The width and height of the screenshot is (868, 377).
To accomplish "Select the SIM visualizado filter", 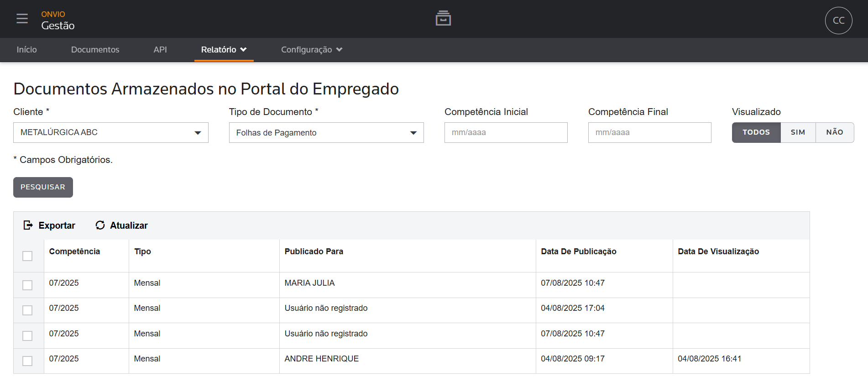I will tap(797, 132).
